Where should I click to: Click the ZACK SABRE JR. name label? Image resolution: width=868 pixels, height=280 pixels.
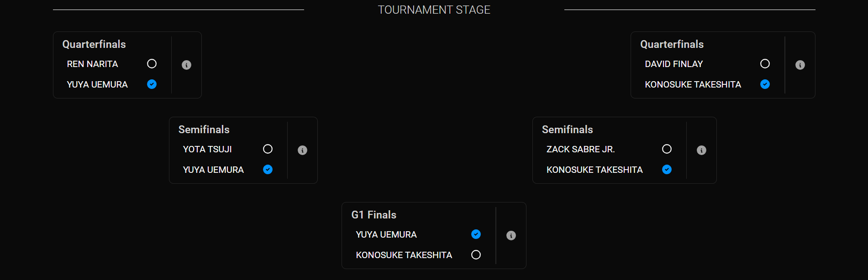pos(580,150)
